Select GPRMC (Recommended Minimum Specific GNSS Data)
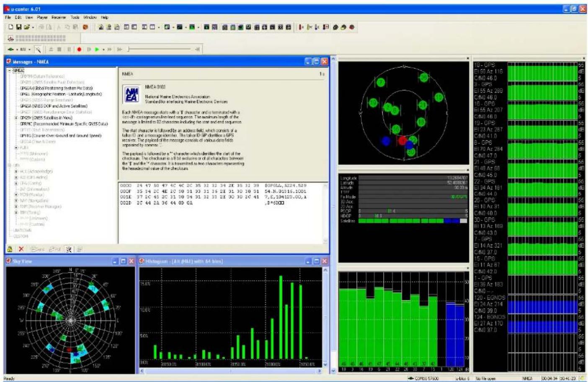The width and height of the screenshot is (588, 382). 64,124
